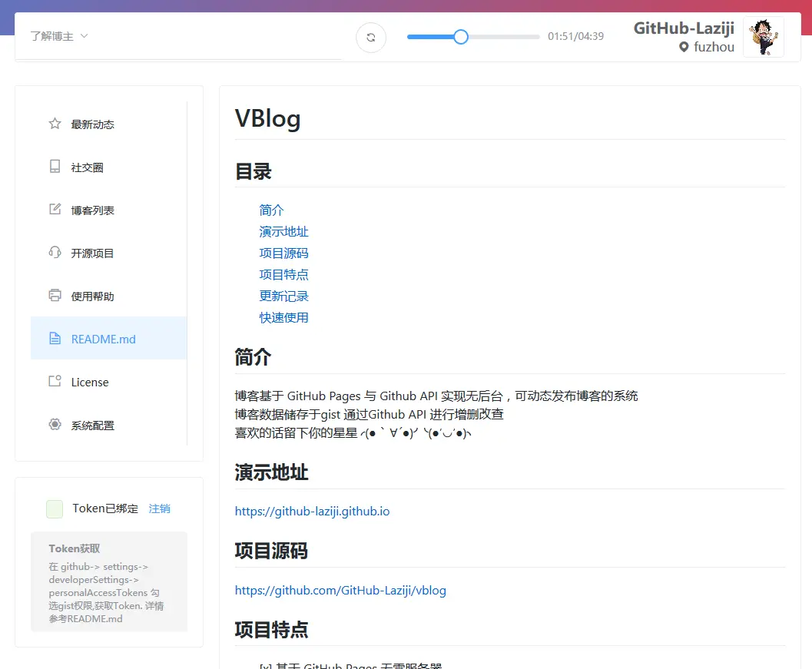This screenshot has height=669, width=812.
Task: Click the tablet icon beside 社交圈
Action: [x=55, y=166]
